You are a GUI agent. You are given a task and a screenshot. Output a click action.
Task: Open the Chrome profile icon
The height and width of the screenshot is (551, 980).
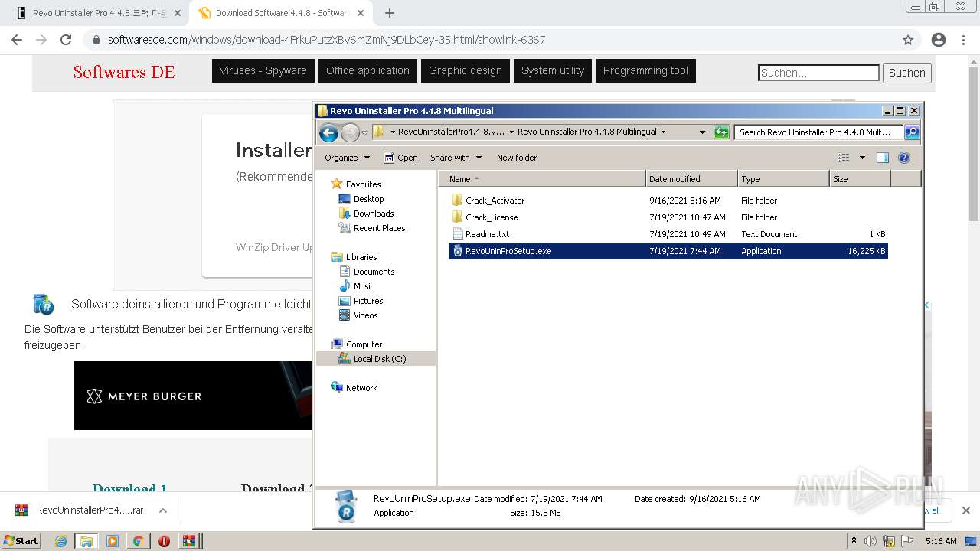(939, 40)
